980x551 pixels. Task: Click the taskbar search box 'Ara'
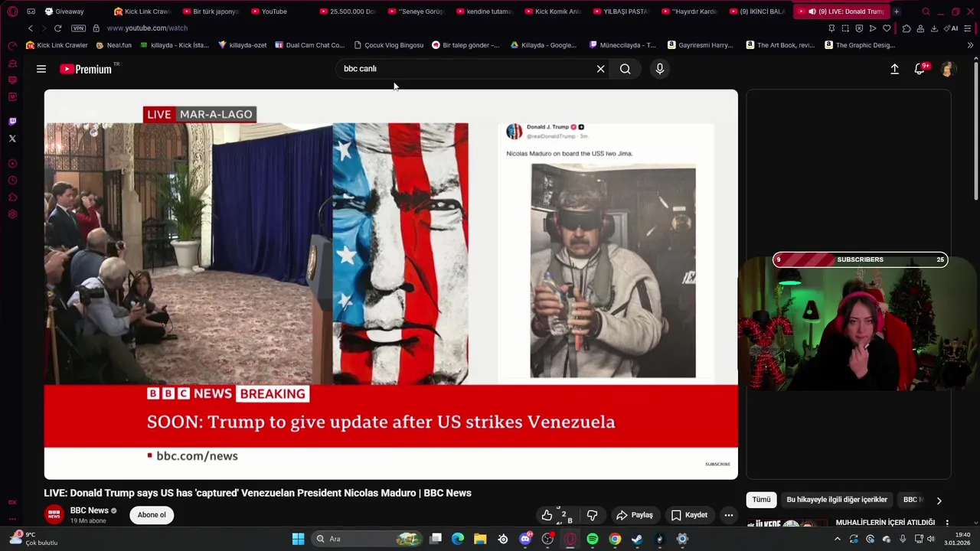click(x=367, y=539)
